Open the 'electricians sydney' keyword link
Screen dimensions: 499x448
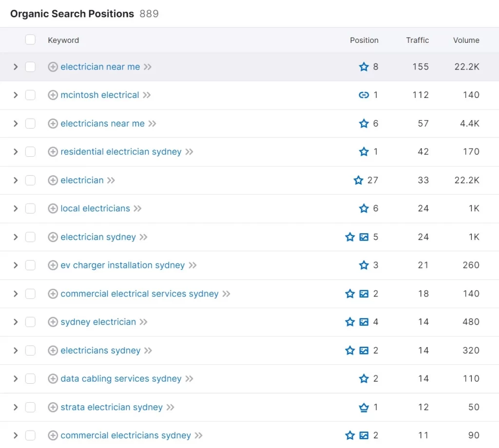coord(100,351)
